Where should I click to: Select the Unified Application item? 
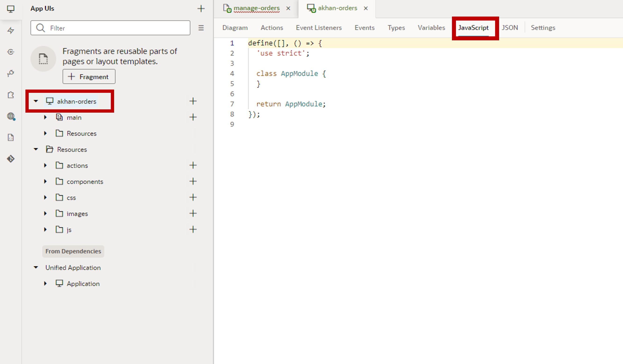(73, 268)
